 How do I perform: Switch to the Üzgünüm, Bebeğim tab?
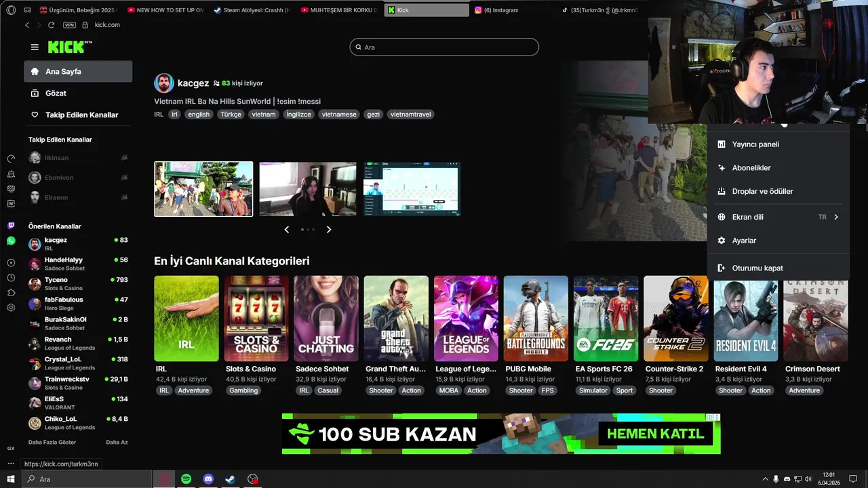pos(77,10)
